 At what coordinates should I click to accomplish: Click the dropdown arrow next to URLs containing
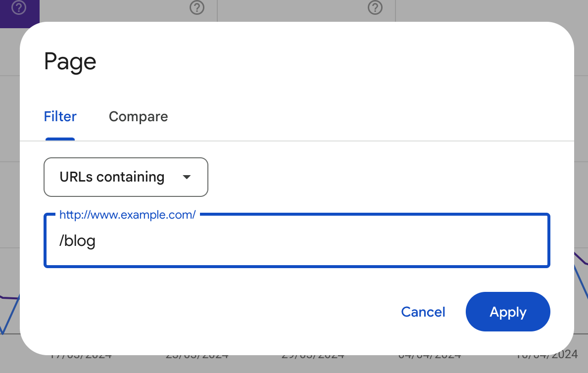coord(187,177)
